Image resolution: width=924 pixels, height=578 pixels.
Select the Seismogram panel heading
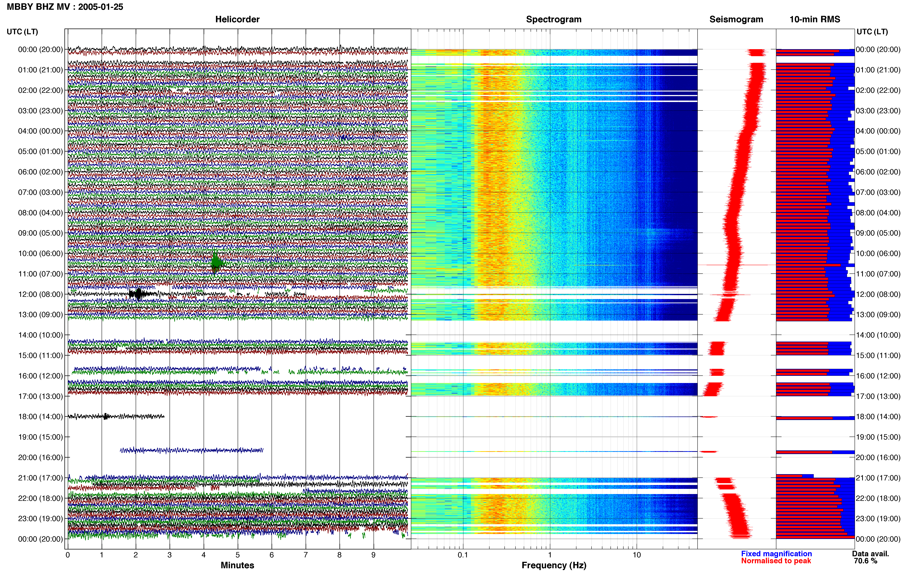(x=736, y=19)
